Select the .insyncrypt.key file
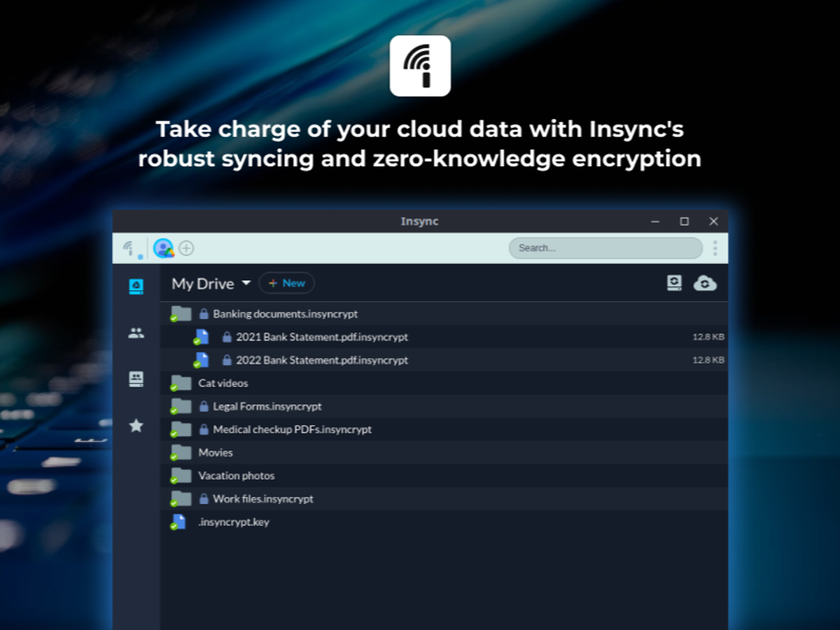Screen dimensions: 840x630 (x=233, y=522)
